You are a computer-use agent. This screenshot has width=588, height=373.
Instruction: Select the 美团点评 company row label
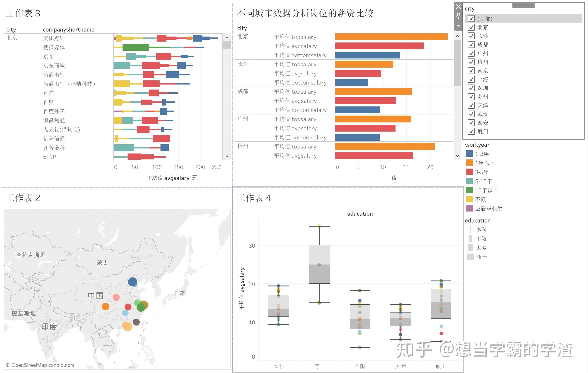[54, 38]
